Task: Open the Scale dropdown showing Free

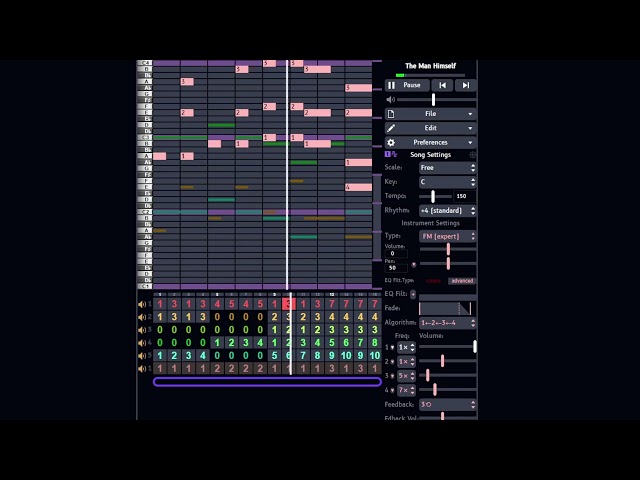Action: (447, 168)
